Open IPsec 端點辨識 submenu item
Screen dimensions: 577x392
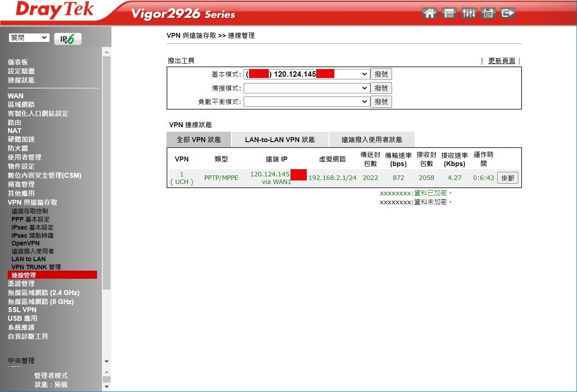pyautogui.click(x=32, y=235)
